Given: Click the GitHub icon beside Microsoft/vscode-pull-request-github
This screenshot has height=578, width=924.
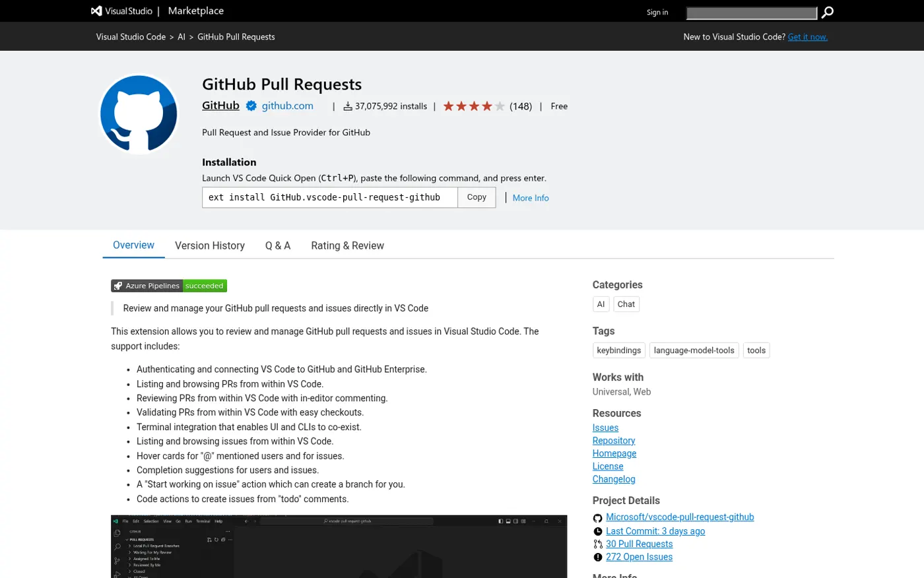Looking at the screenshot, I should click(598, 518).
